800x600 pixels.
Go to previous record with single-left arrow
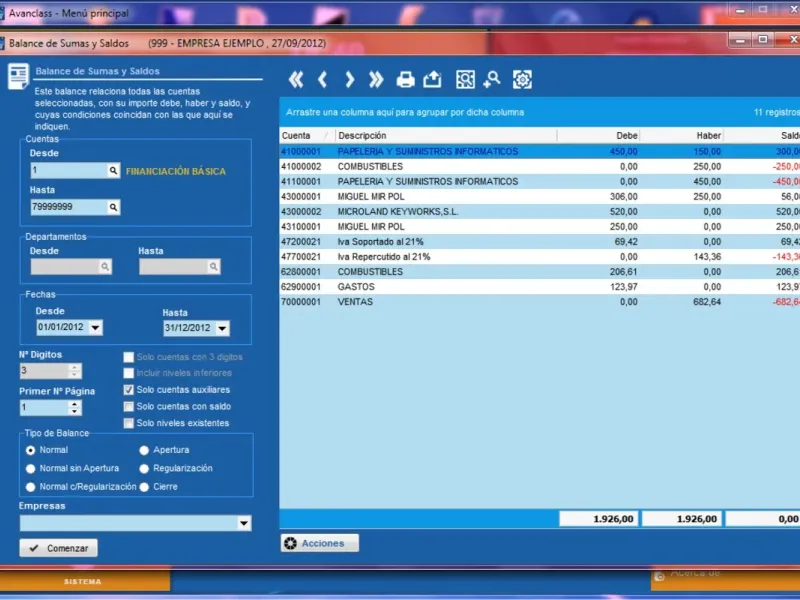[322, 80]
